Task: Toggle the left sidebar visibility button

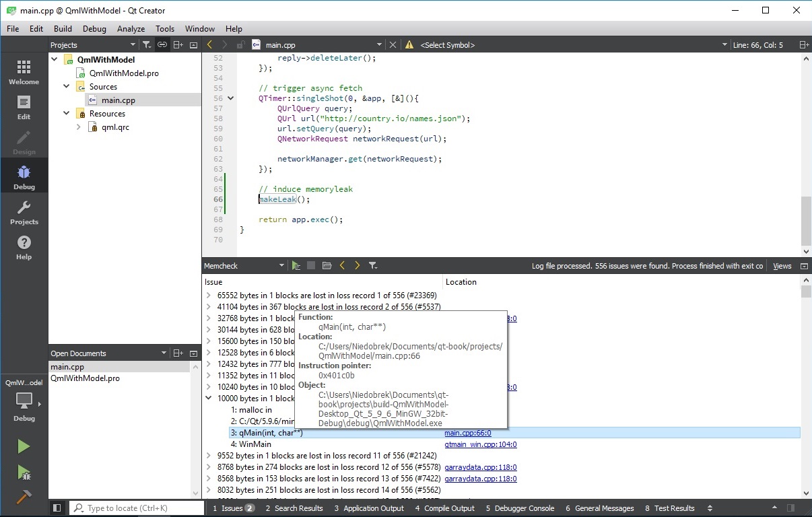Action: [57, 508]
